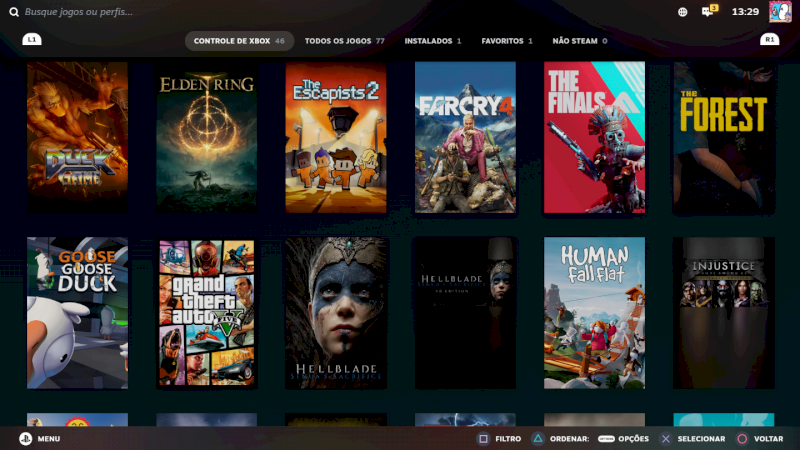Open The Escapists 2 game cover
The image size is (800, 450).
pyautogui.click(x=336, y=137)
